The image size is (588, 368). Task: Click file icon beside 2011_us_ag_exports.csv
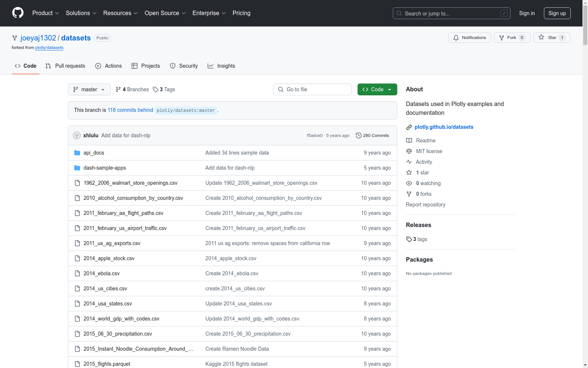click(x=77, y=243)
